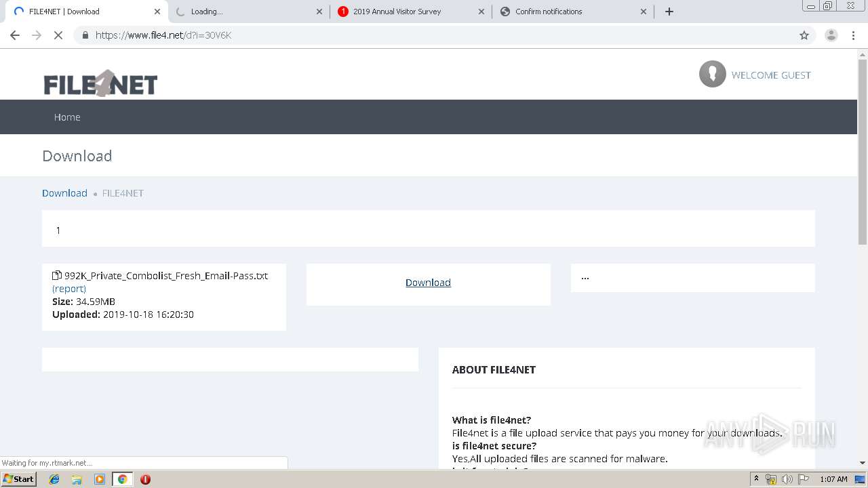Open Windows Explorer folder in taskbar
This screenshot has width=868, height=488.
point(77,479)
